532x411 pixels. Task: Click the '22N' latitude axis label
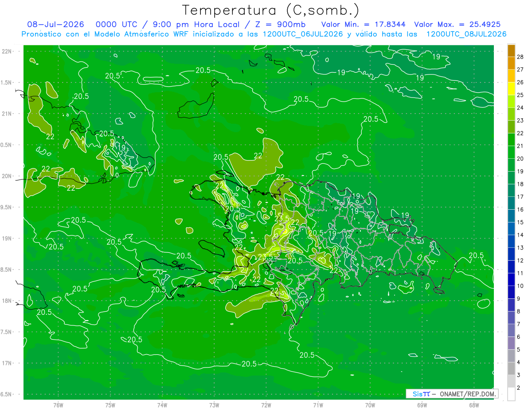coord(8,51)
